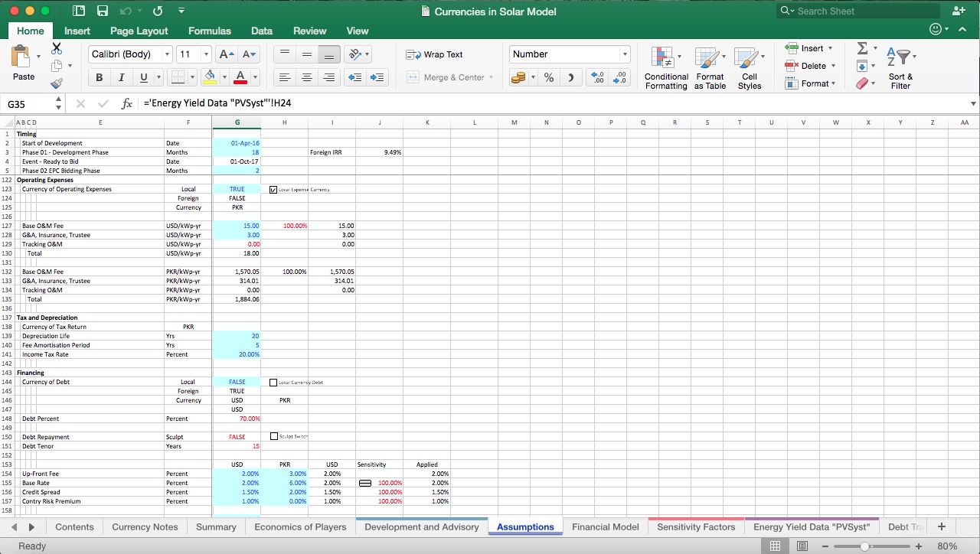Add a new sheet with the plus button
The width and height of the screenshot is (980, 554).
[941, 526]
